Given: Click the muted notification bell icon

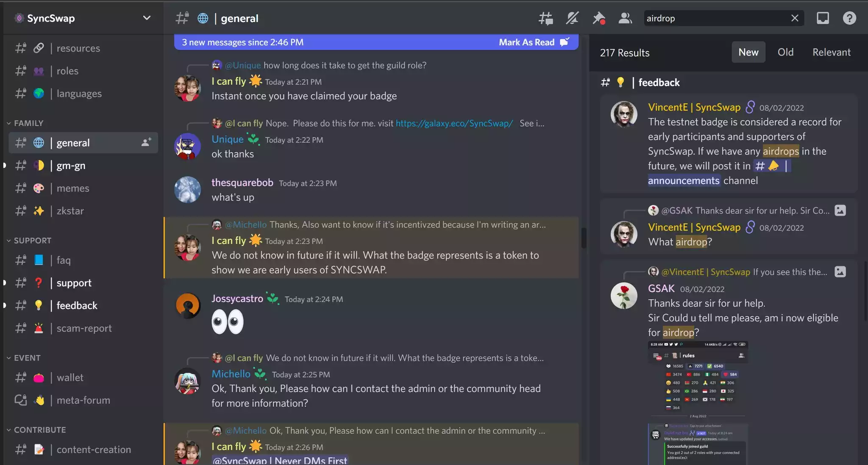Looking at the screenshot, I should (572, 18).
